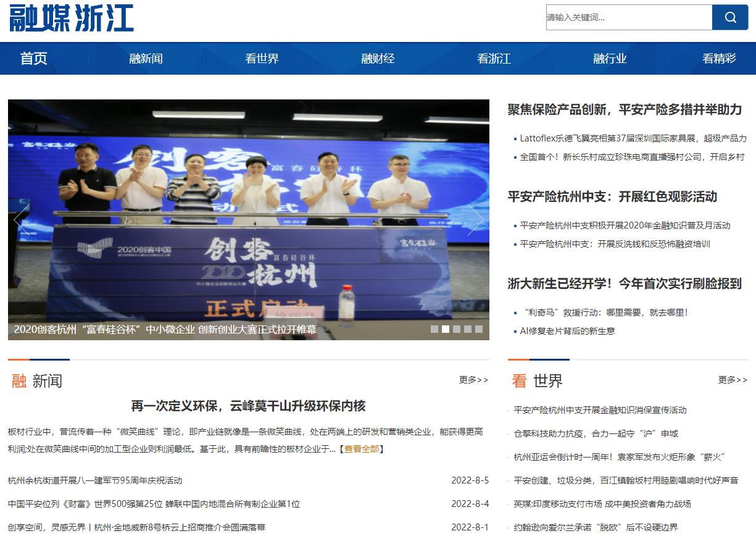This screenshot has width=756, height=544.
Task: Open 中国平安位列《财富》世界500强 article
Action: coord(154,504)
